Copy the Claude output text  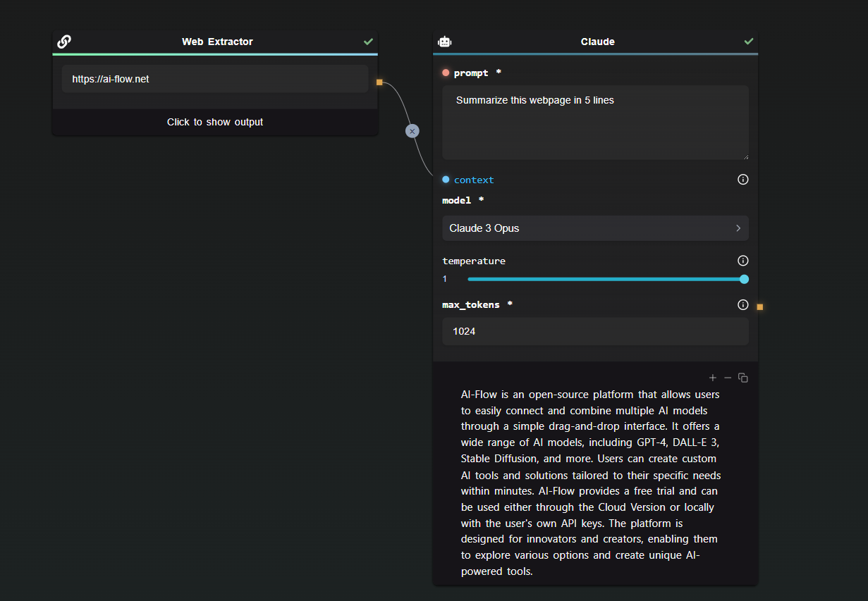coord(743,378)
